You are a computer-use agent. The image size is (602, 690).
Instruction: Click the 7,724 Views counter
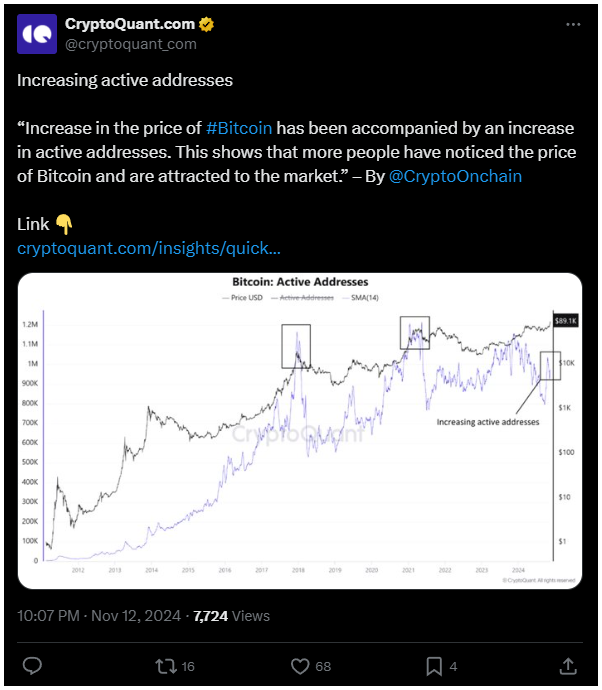click(x=231, y=616)
